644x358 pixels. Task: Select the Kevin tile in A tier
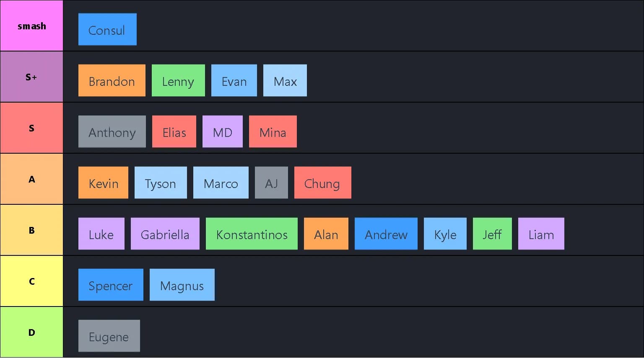click(103, 183)
